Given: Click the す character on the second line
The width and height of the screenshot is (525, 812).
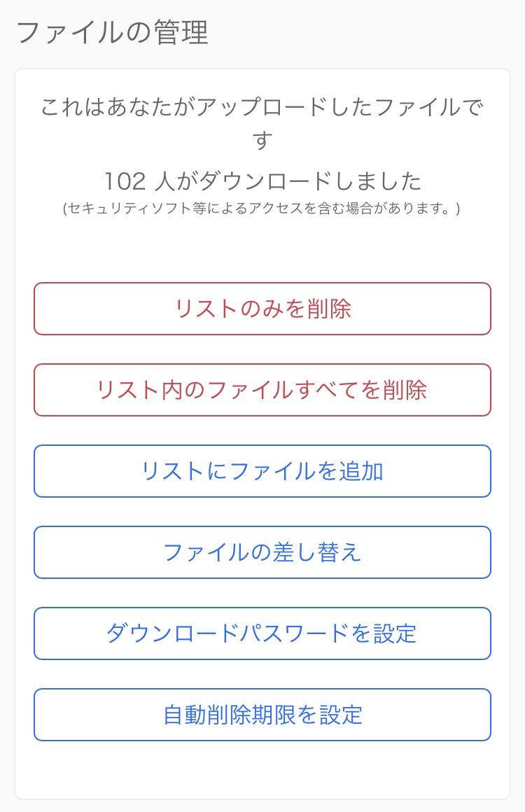Looking at the screenshot, I should [262, 141].
